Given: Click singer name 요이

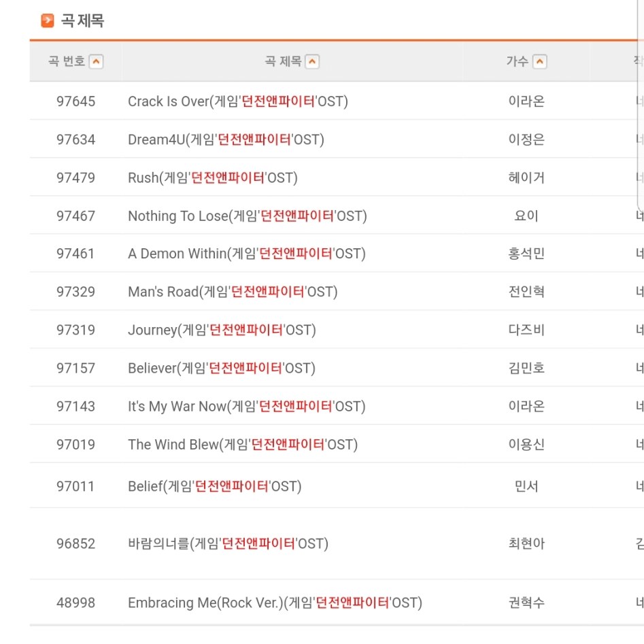Looking at the screenshot, I should [x=526, y=216].
